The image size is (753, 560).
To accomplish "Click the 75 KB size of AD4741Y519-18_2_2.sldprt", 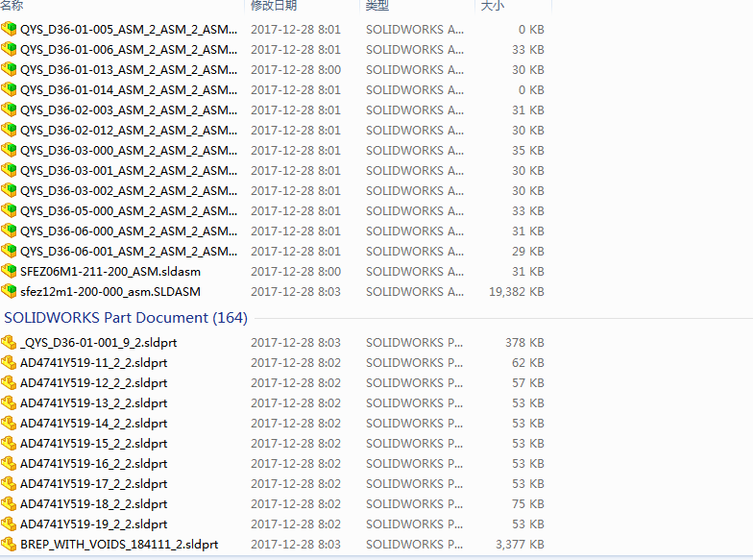I will (528, 503).
